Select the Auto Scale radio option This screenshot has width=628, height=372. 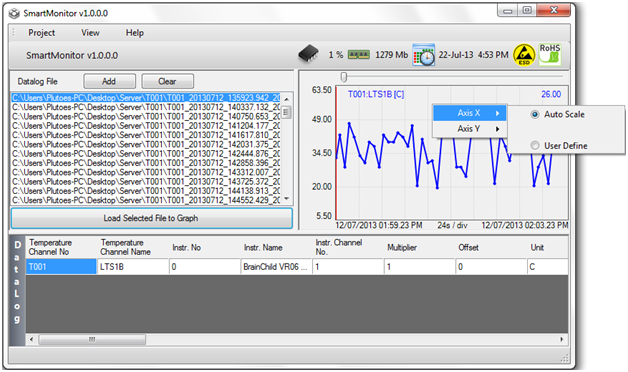tap(535, 115)
